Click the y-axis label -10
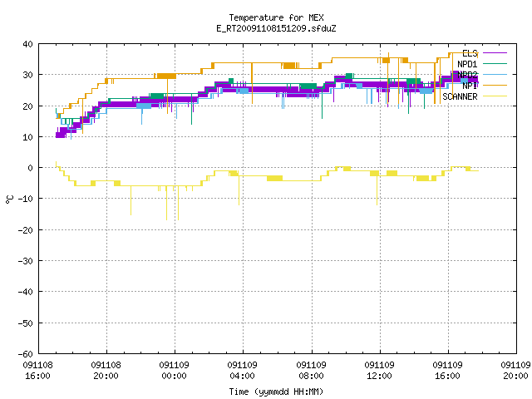 26,199
